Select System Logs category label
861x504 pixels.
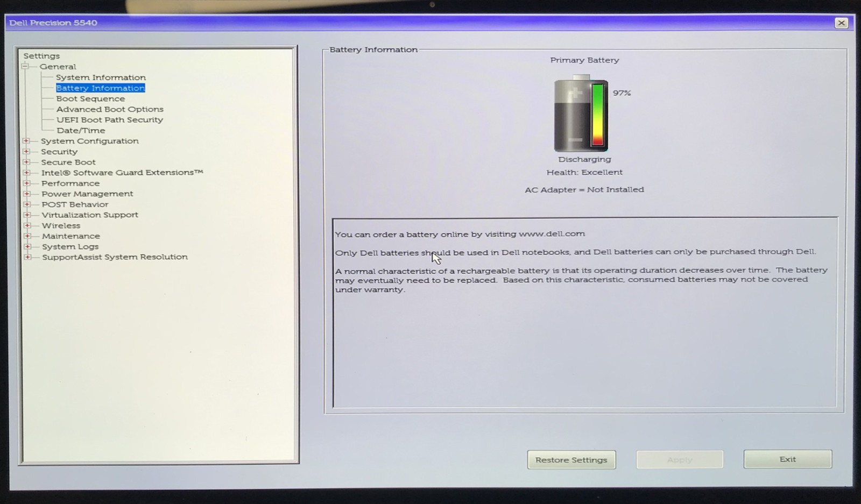coord(70,246)
